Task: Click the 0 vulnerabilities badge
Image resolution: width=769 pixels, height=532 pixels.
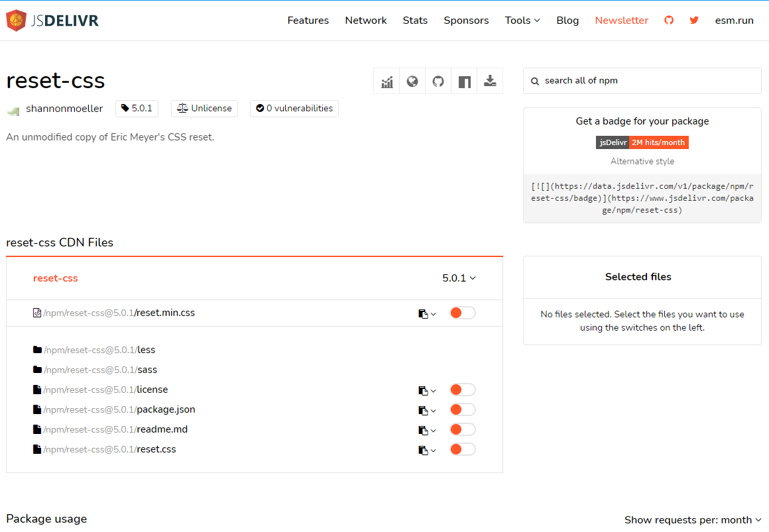Action: tap(294, 109)
